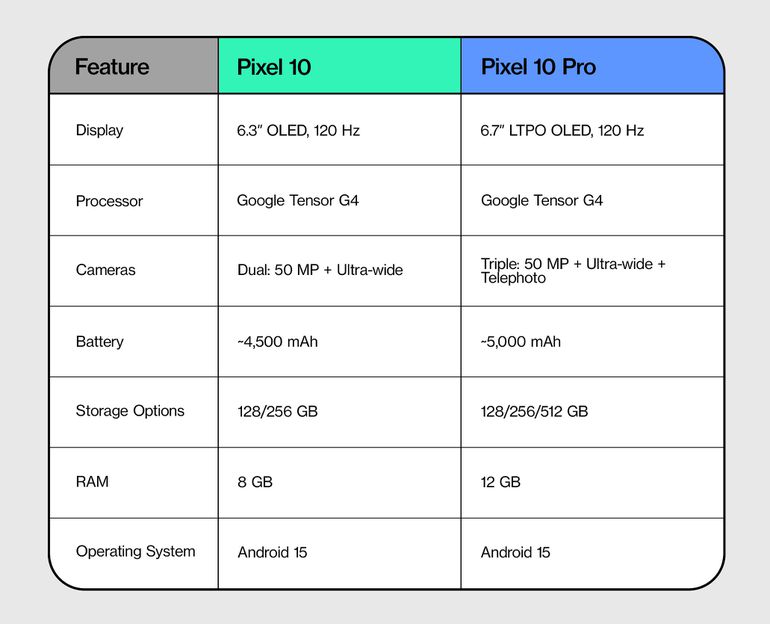
Task: Select the Pixel 10 Pro column header
Action: (x=538, y=67)
